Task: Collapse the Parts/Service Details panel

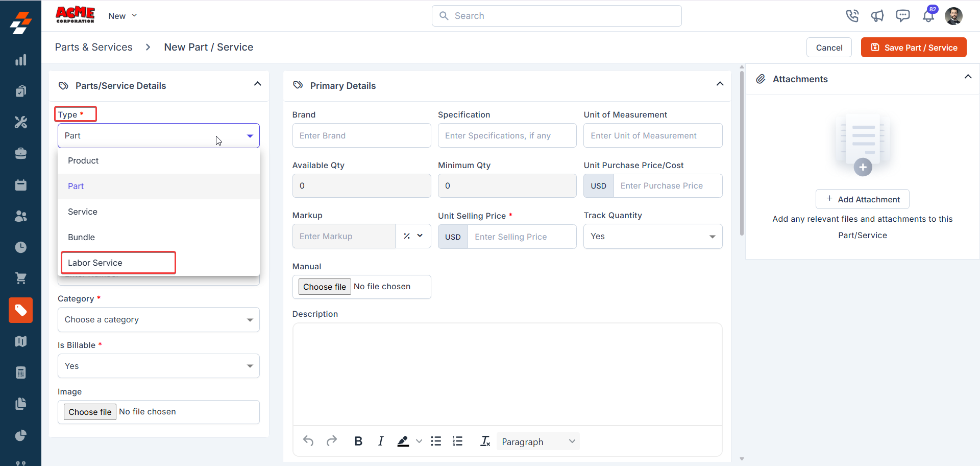Action: 258,84
